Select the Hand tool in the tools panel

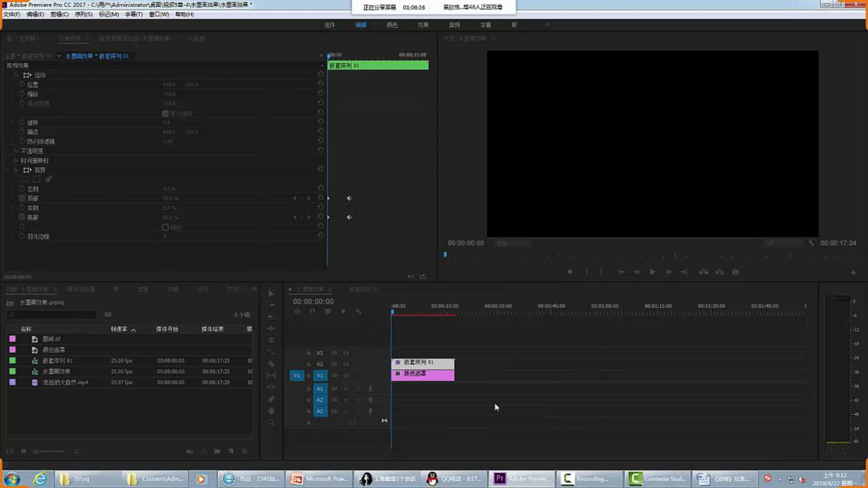point(271,411)
